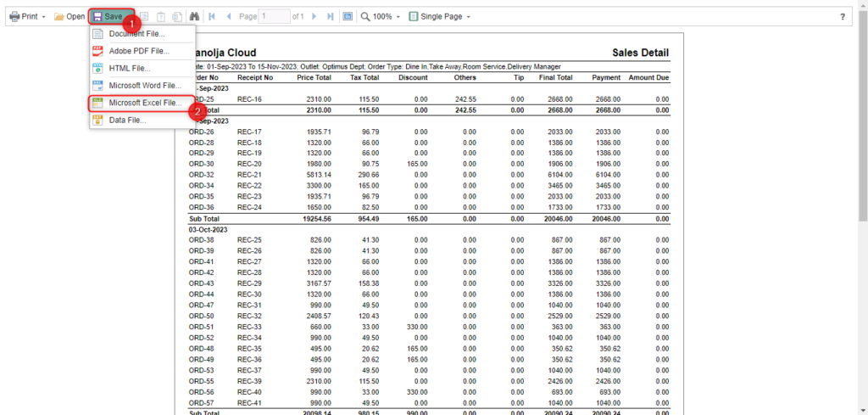Click the Open report button
The image size is (868, 415).
(70, 17)
